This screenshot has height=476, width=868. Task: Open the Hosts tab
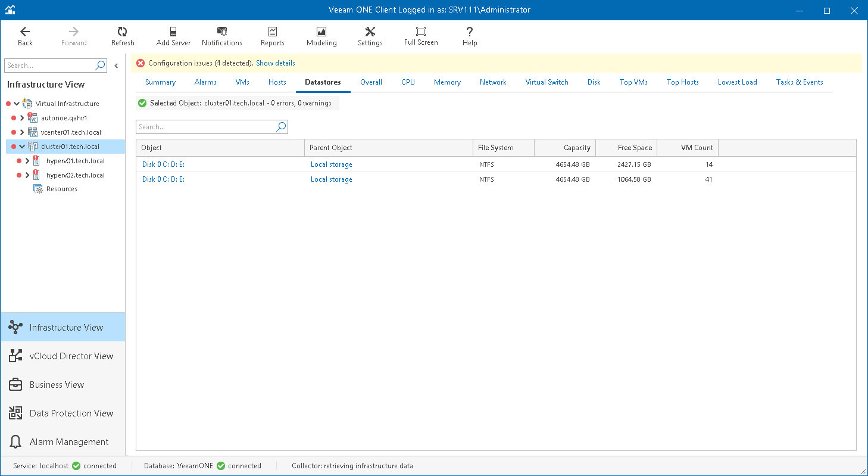click(277, 82)
